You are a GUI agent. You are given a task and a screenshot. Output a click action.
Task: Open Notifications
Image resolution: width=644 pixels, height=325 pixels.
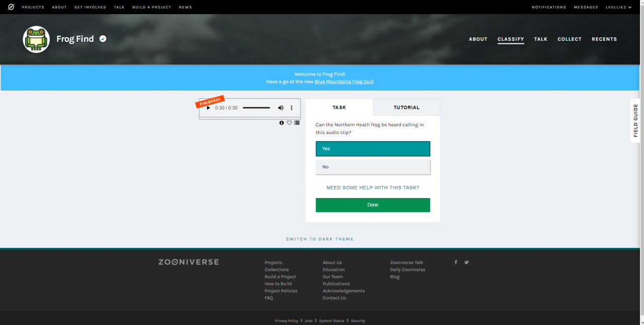(x=549, y=7)
